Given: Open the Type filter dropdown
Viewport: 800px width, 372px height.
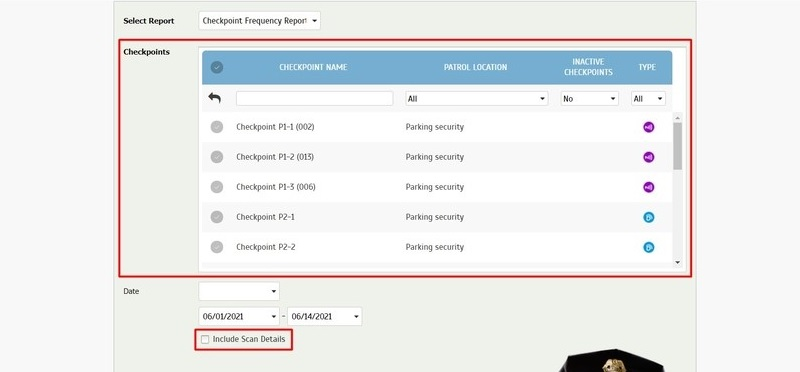Looking at the screenshot, I should (648, 98).
